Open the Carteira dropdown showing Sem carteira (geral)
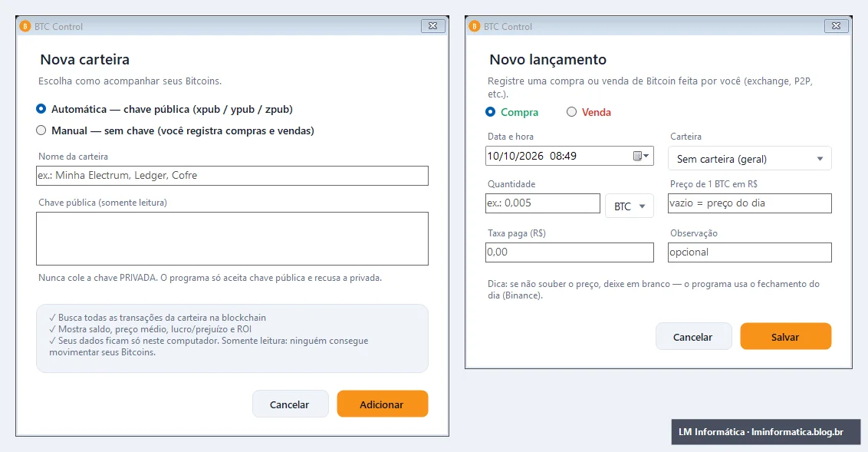 750,158
